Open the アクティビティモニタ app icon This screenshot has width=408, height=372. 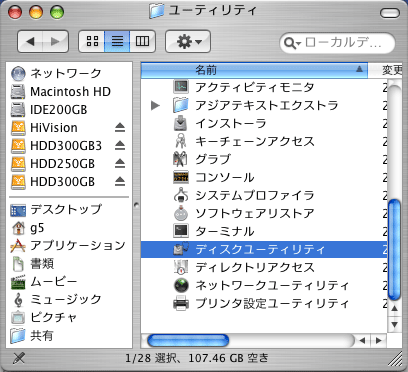point(181,87)
